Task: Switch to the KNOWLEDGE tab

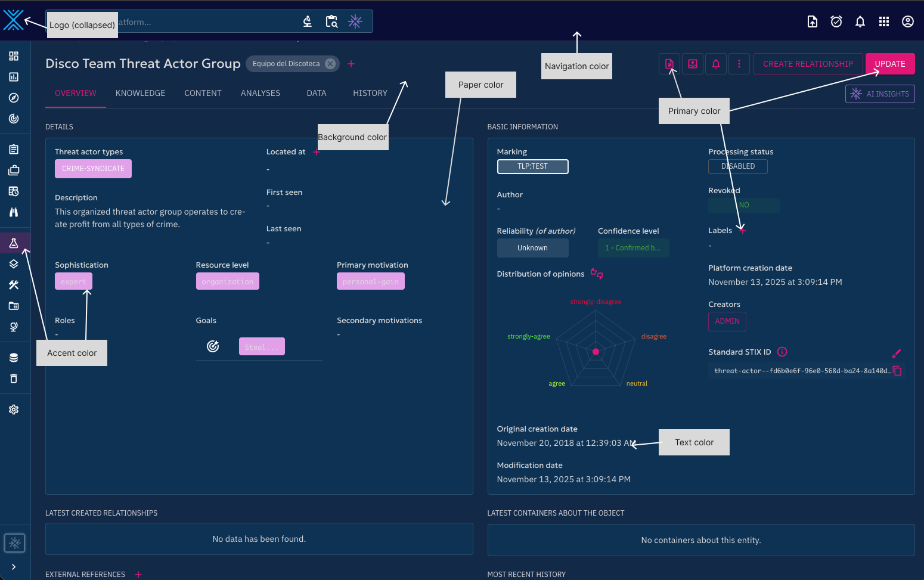Action: 140,94
